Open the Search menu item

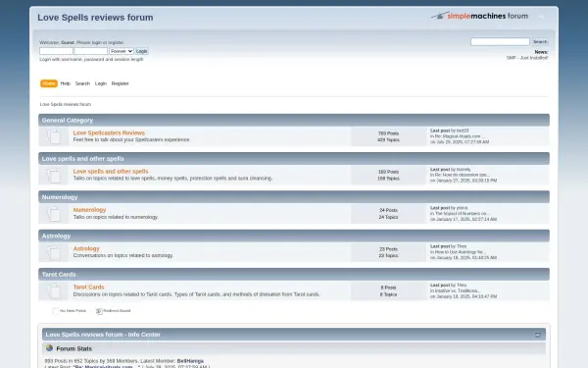pos(82,83)
